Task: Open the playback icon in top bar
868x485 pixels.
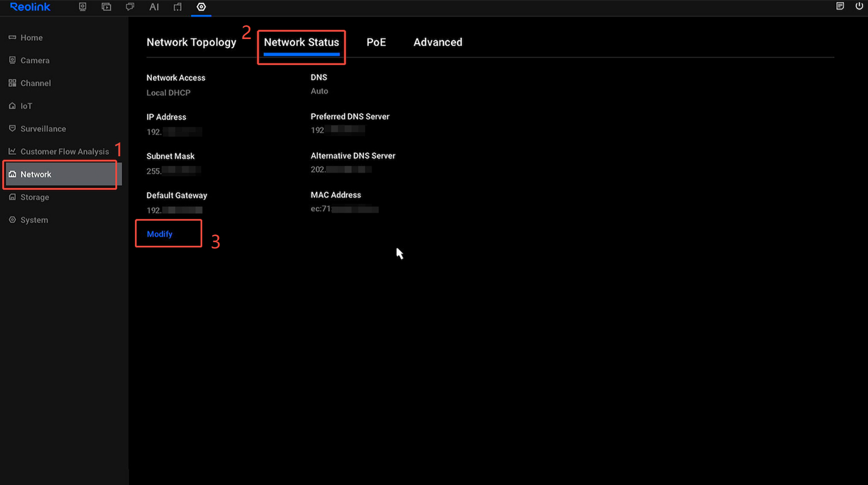Action: tap(106, 7)
